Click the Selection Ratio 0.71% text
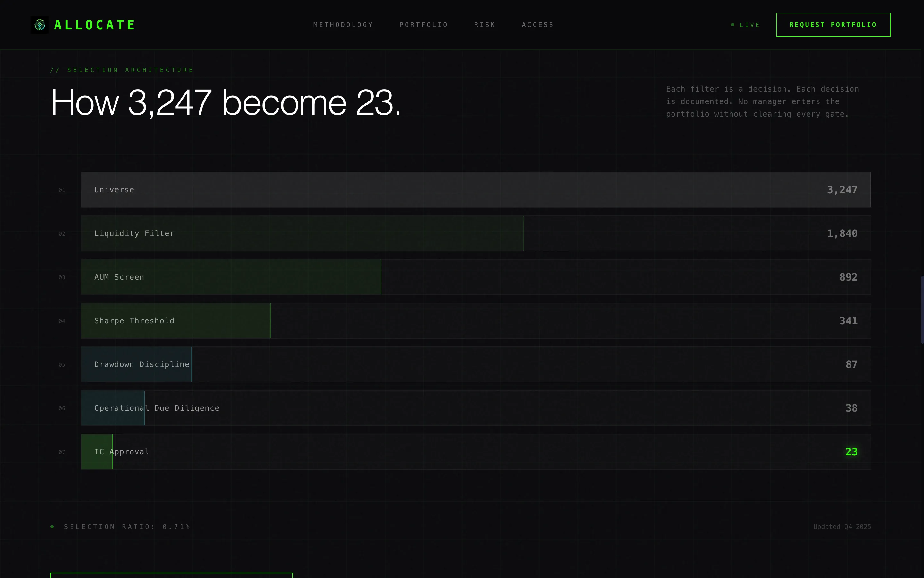This screenshot has height=578, width=924. 127,527
